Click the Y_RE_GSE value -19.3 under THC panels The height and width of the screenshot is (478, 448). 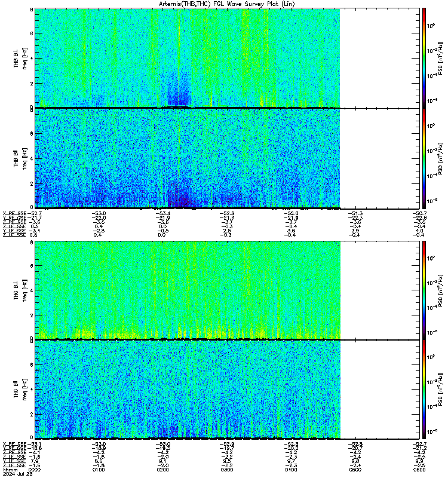[162, 448]
